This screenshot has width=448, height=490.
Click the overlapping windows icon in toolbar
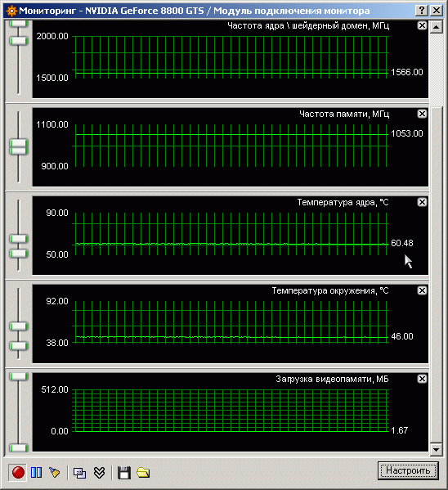point(79,473)
